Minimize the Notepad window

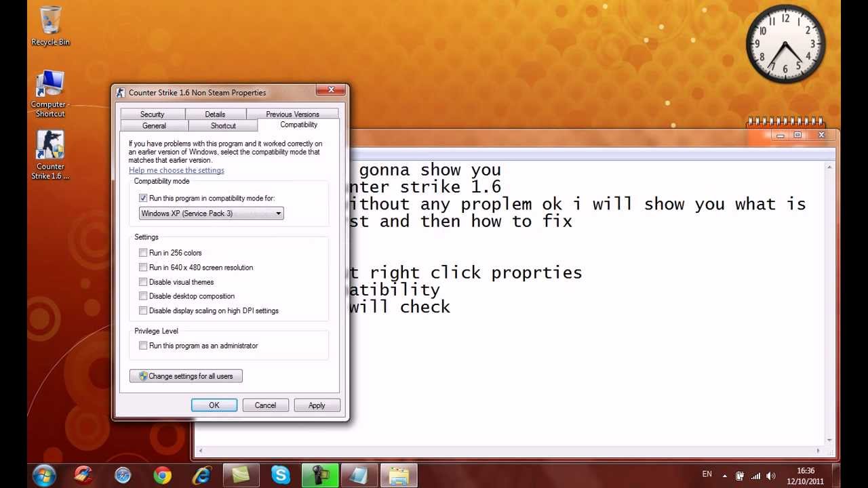781,136
